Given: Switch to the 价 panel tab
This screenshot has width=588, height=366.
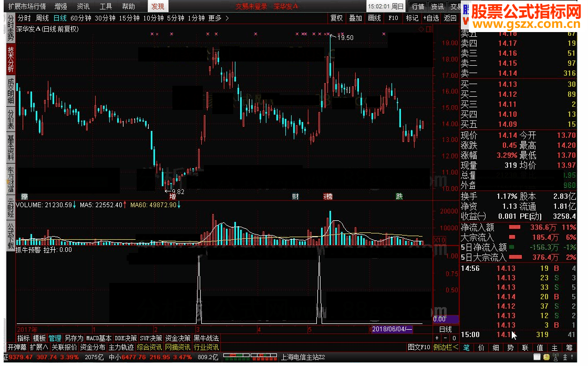Looking at the screenshot, I should (481, 348).
